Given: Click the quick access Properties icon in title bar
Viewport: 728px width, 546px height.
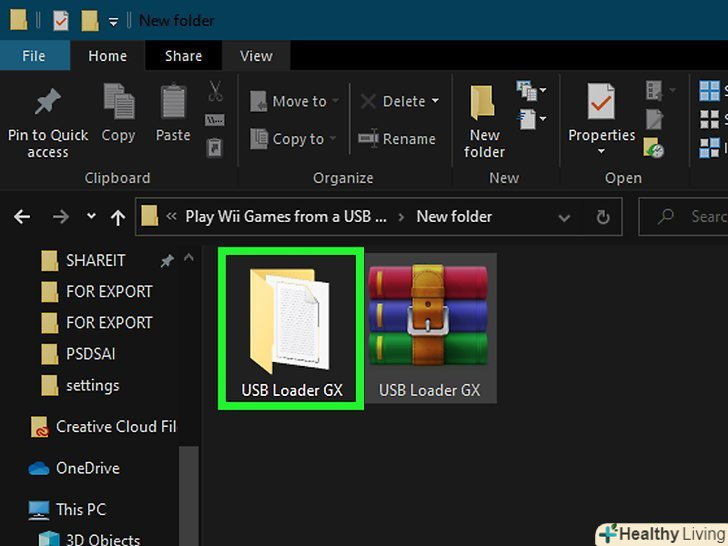Looking at the screenshot, I should click(x=61, y=21).
